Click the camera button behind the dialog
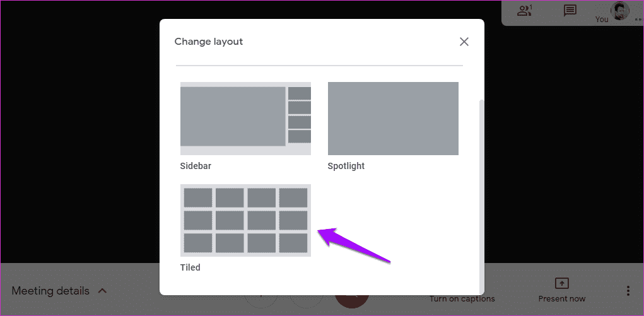This screenshot has width=644, height=316. [x=307, y=301]
